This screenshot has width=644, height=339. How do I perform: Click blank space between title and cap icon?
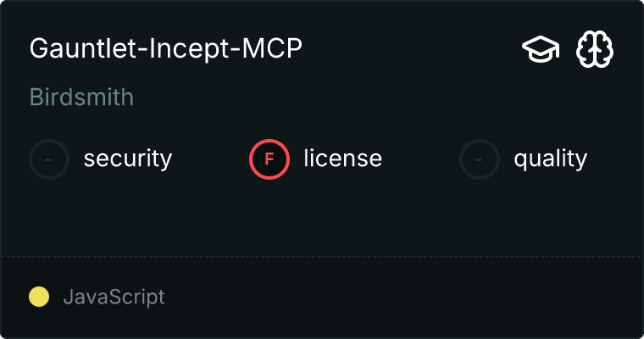pos(411,49)
